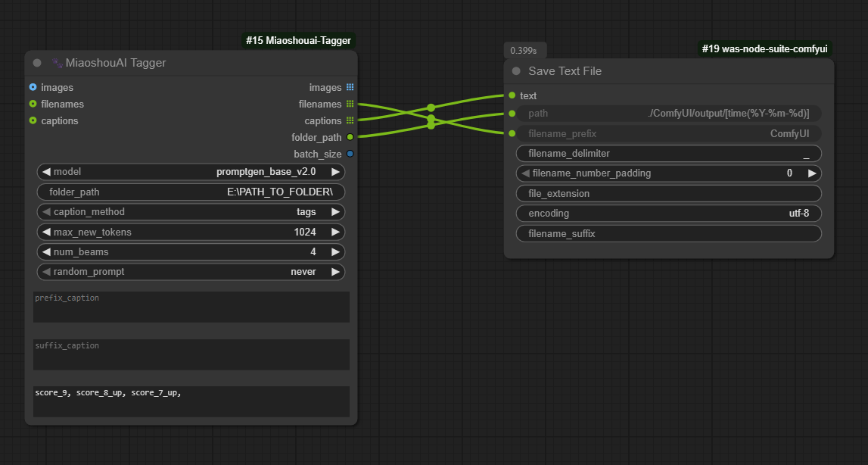Decrease filename_number_padding value
Viewport: 868px width, 465px height.
pos(525,173)
